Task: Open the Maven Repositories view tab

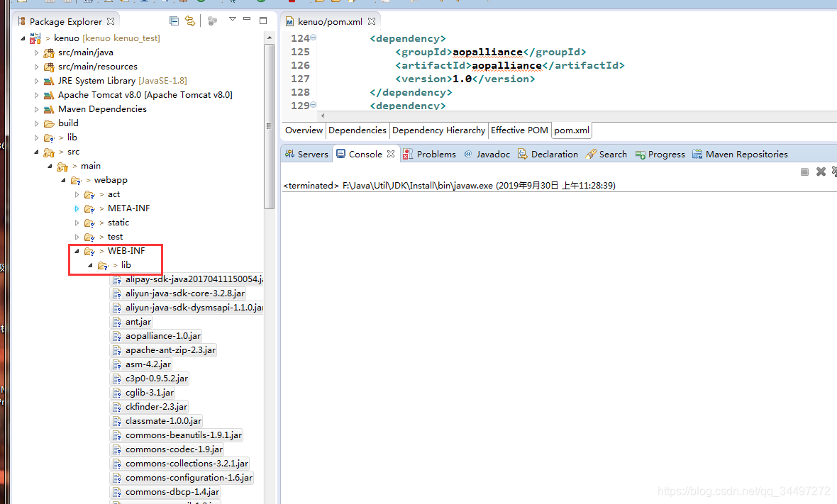Action: click(739, 154)
